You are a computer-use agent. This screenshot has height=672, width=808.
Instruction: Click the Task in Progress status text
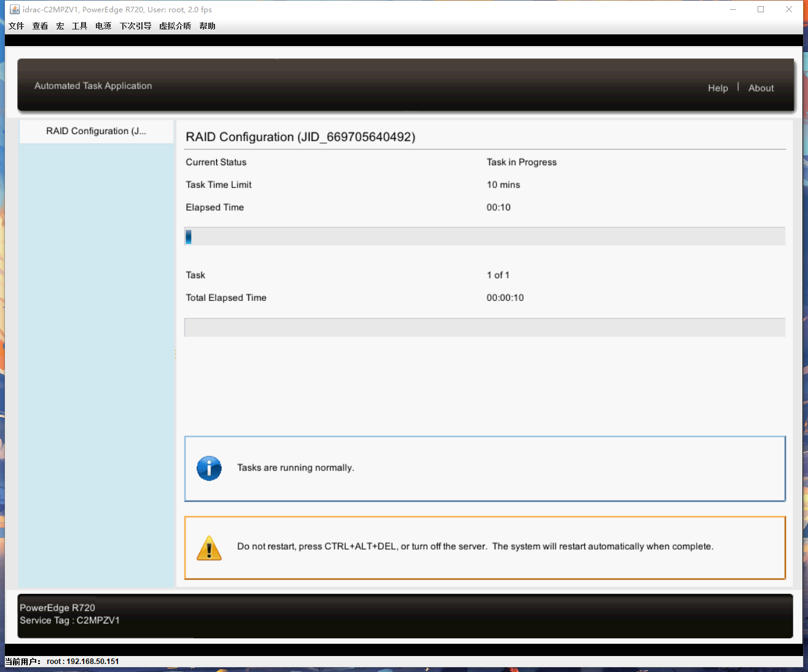[x=521, y=162]
